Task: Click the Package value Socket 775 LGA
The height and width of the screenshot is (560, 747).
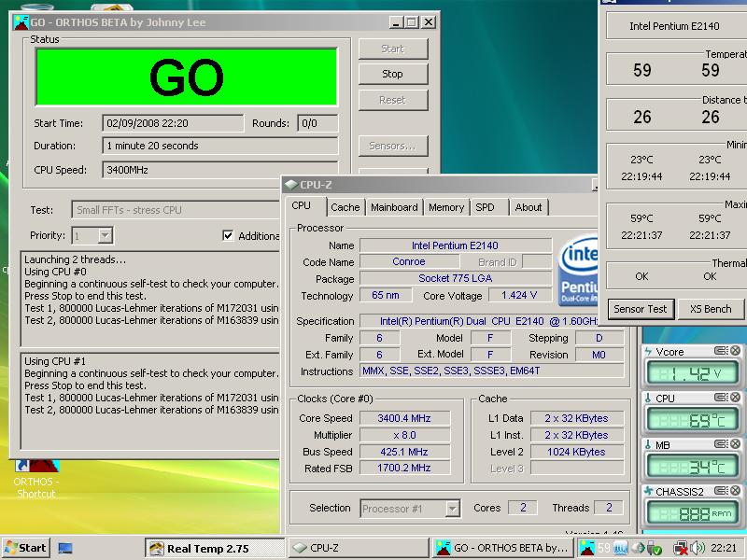Action: click(456, 278)
